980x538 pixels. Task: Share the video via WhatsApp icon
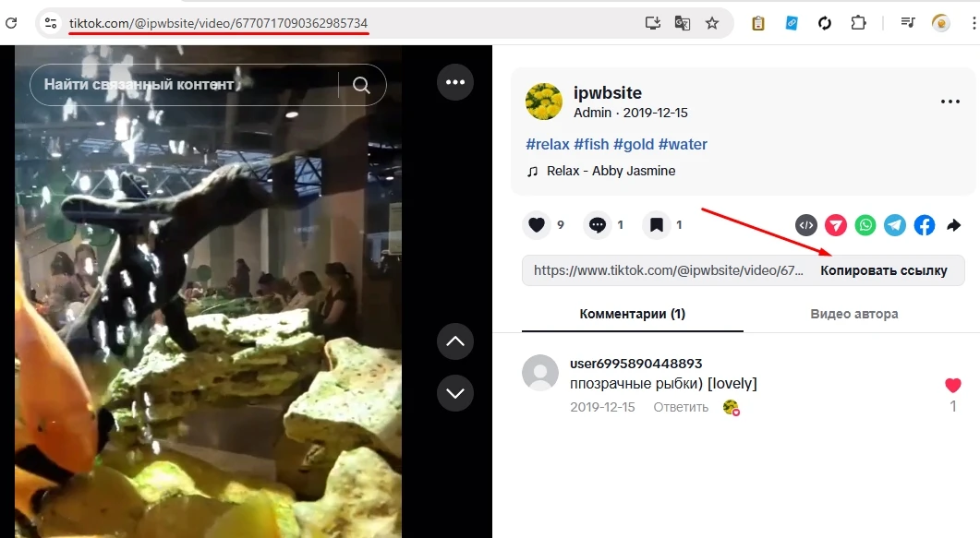[865, 225]
